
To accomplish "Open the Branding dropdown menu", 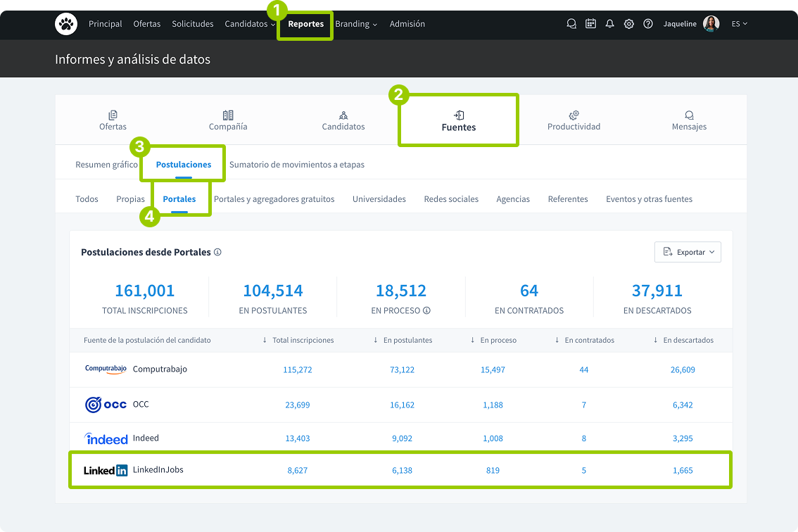I will pyautogui.click(x=357, y=23).
